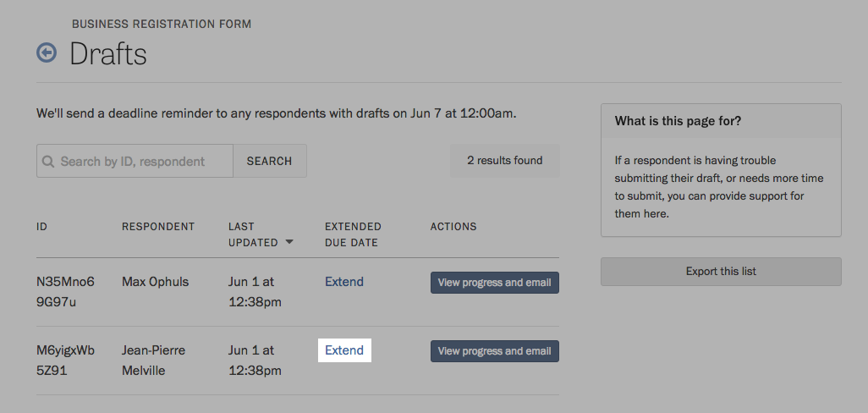Image resolution: width=868 pixels, height=413 pixels.
Task: Toggle the Last Updated sort arrow
Action: coord(289,243)
